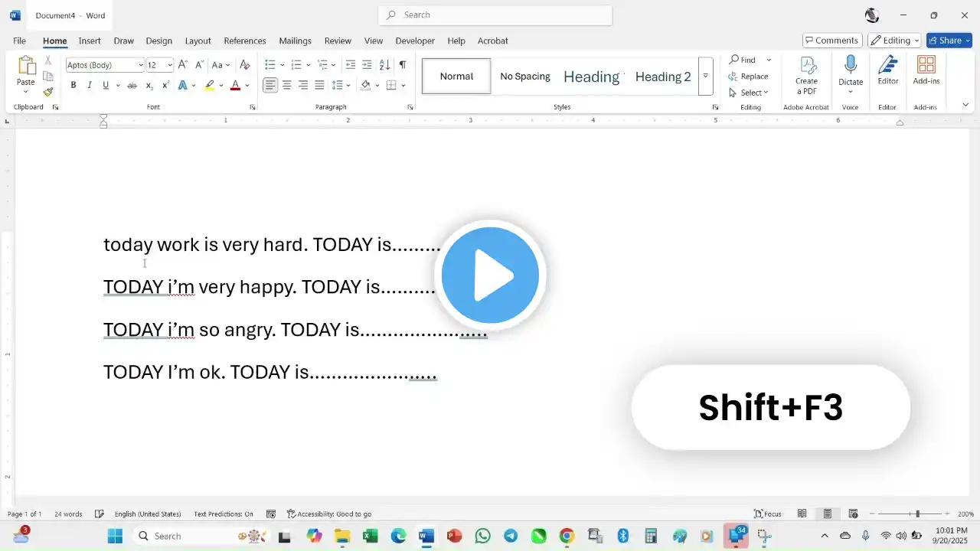This screenshot has height=551, width=980.
Task: Select the Format Painter brush icon
Action: (48, 93)
